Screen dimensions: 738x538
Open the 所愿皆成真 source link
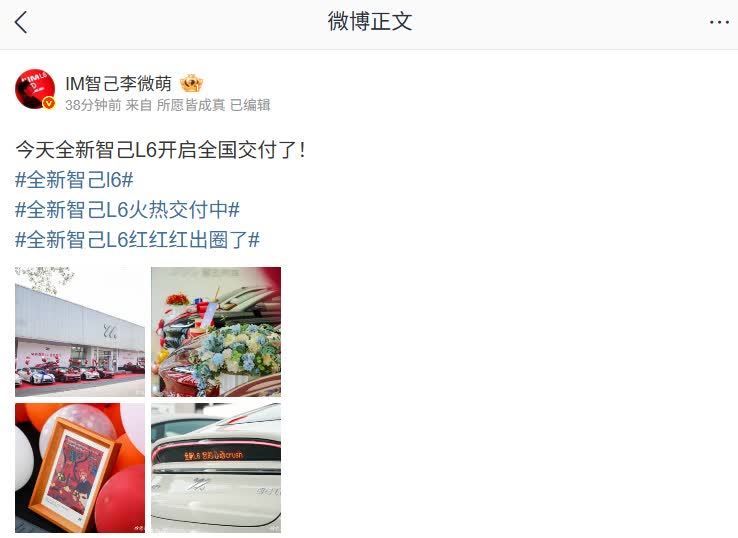coord(191,105)
